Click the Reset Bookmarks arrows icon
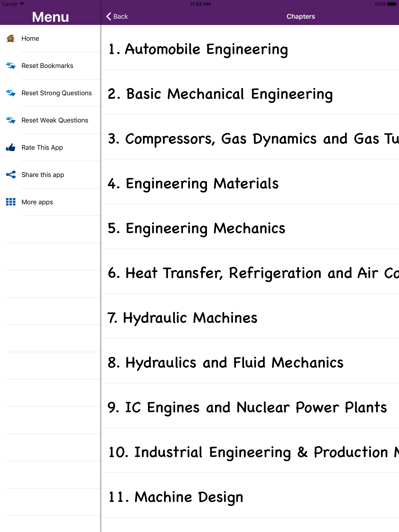 point(11,66)
